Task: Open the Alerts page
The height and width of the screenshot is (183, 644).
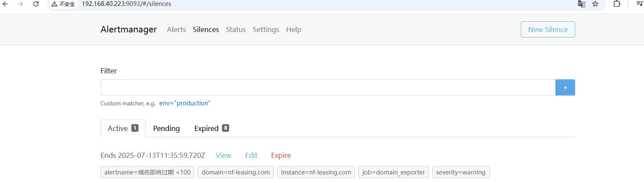Action: (176, 29)
